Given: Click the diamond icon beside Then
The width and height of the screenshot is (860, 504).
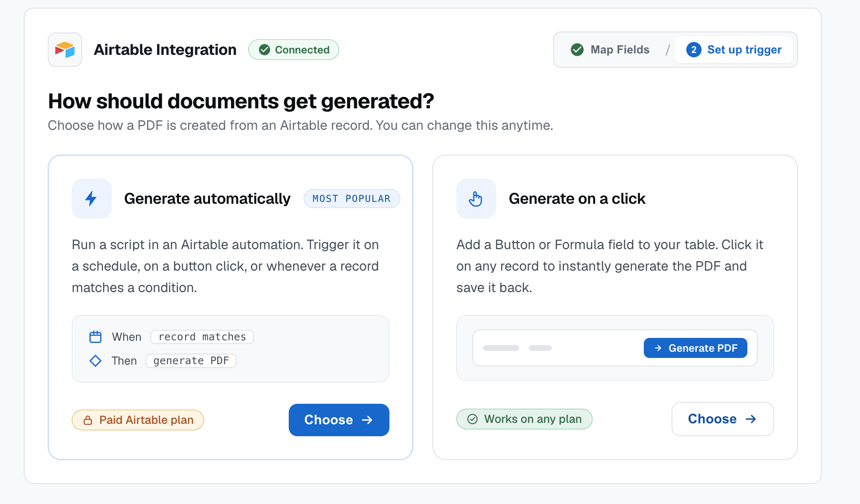Looking at the screenshot, I should 95,361.
